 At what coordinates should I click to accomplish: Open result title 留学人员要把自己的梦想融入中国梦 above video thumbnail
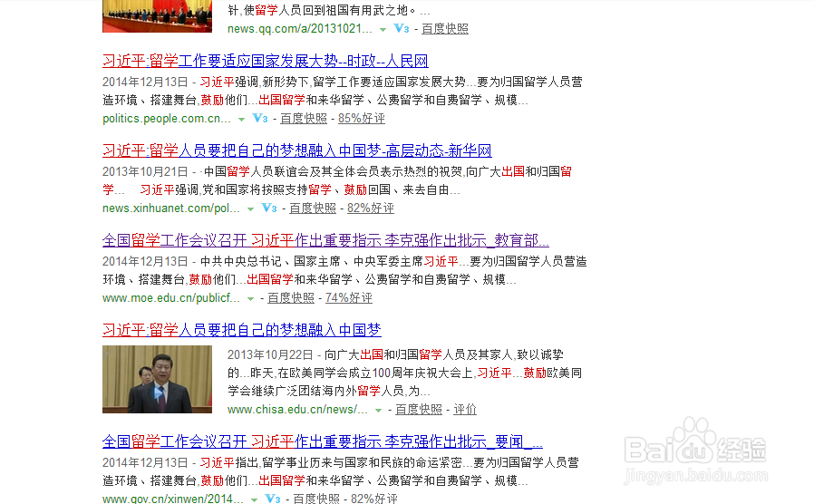click(242, 330)
